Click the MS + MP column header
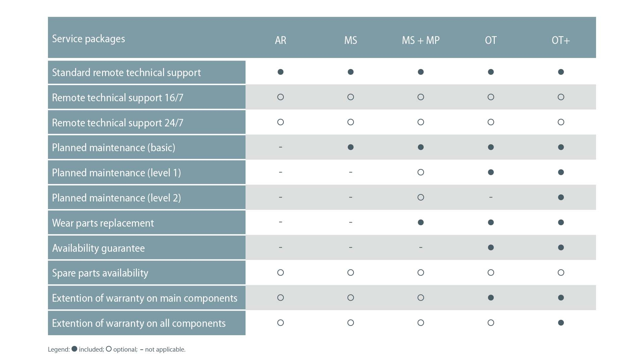This screenshot has width=644, height=362. coord(421,41)
